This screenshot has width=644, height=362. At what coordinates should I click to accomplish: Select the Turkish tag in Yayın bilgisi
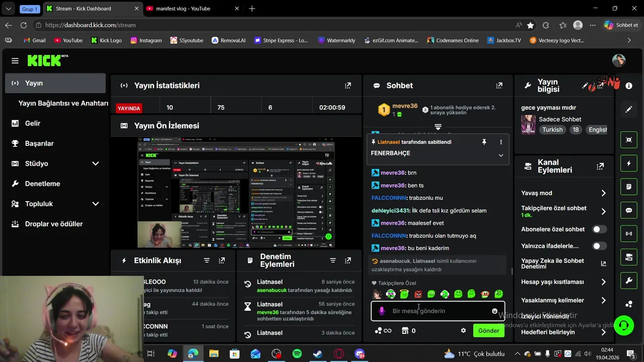[x=552, y=130]
